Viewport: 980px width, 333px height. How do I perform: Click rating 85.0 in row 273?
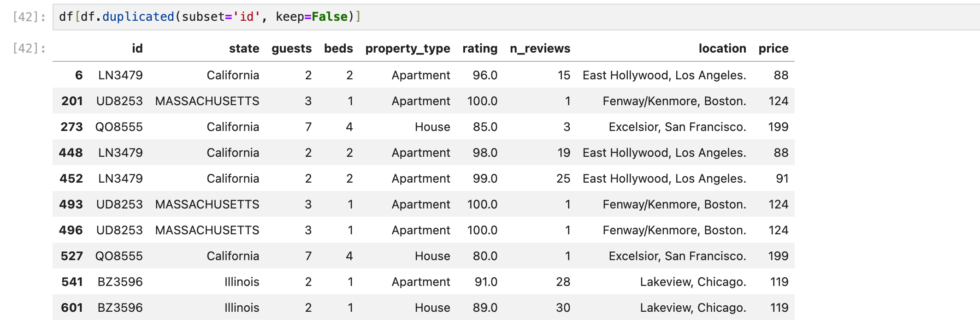(485, 127)
